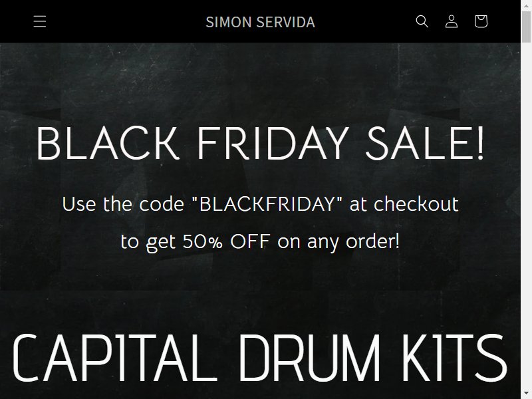Click the scrollbar up arrow
Viewport: 532px width, 399px height.
[x=526, y=5]
